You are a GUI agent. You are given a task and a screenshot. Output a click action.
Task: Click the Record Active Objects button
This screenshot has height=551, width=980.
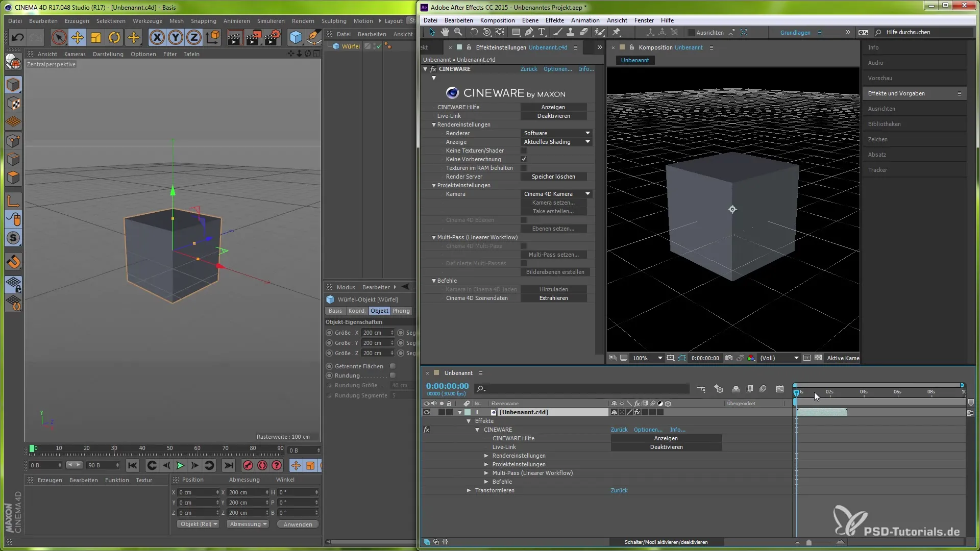(x=248, y=465)
